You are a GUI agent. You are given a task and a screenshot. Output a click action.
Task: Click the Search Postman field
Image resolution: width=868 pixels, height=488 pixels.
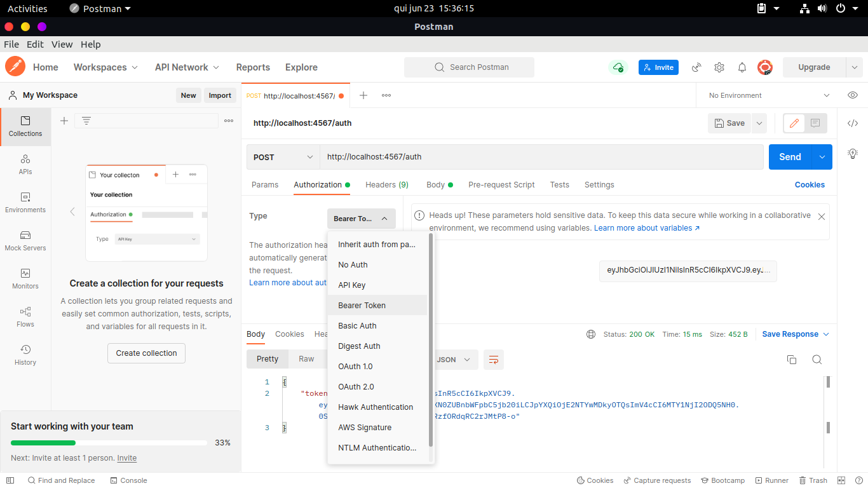[x=469, y=67]
